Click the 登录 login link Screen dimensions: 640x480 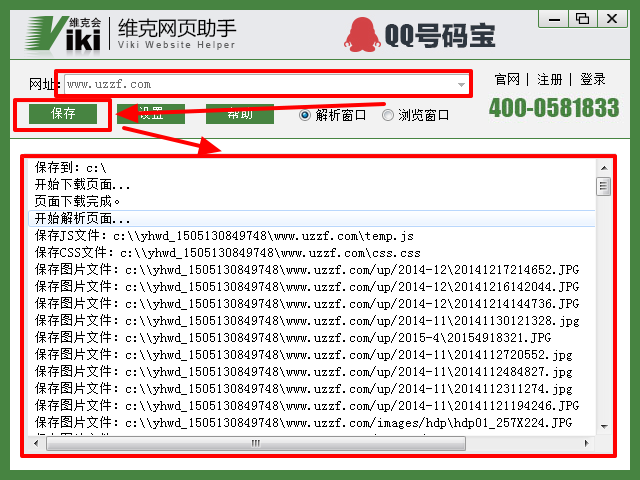click(593, 79)
